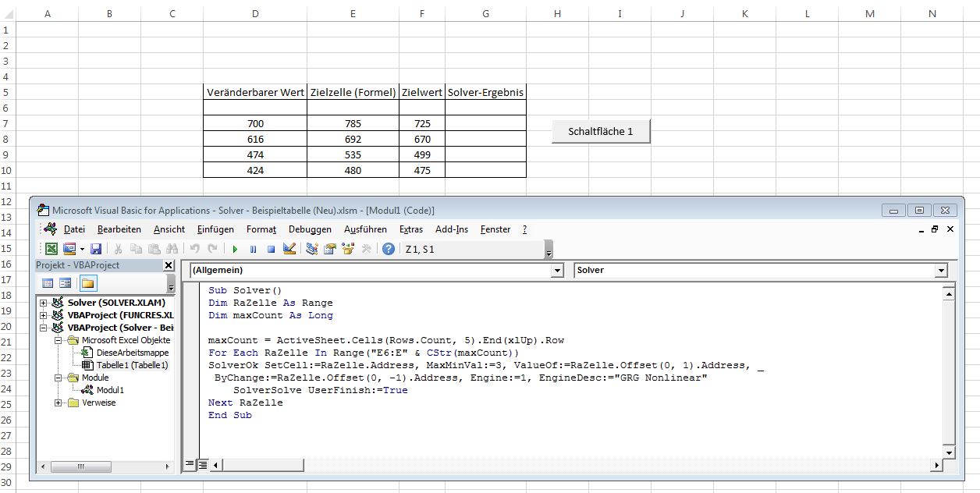The image size is (980, 493).
Task: Click the blue Help question mark icon
Action: coord(388,249)
